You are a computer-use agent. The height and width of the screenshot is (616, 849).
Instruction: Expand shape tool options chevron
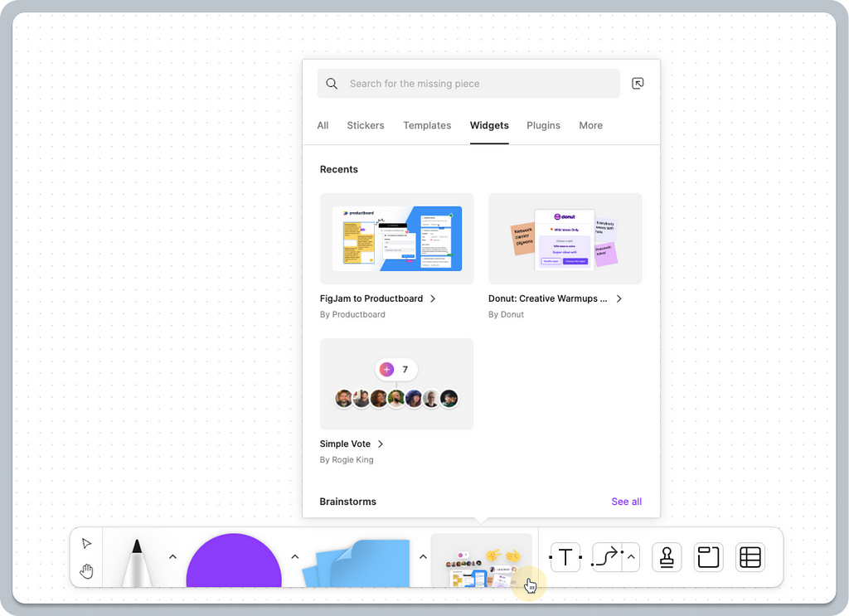tap(295, 556)
